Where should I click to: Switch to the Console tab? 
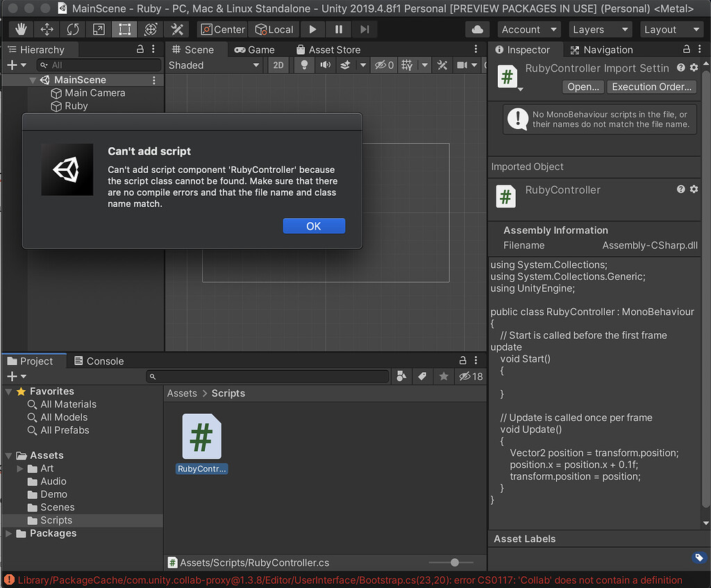coord(97,361)
